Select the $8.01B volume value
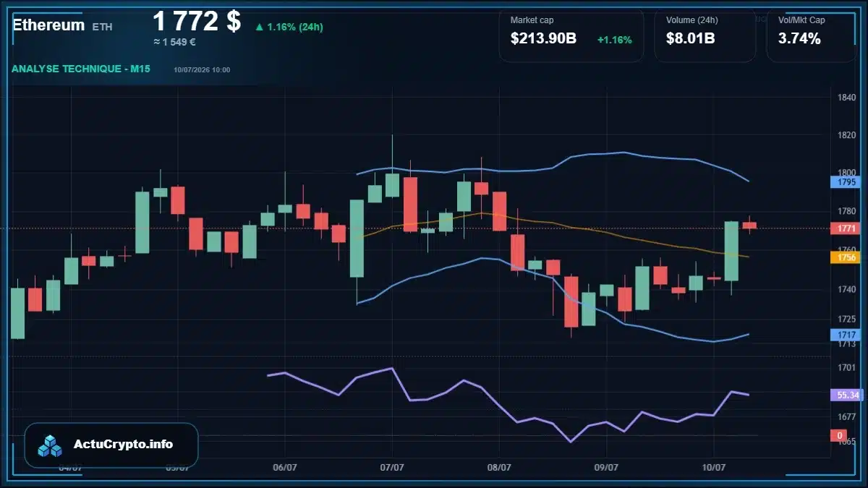The height and width of the screenshot is (488, 868). (x=691, y=39)
